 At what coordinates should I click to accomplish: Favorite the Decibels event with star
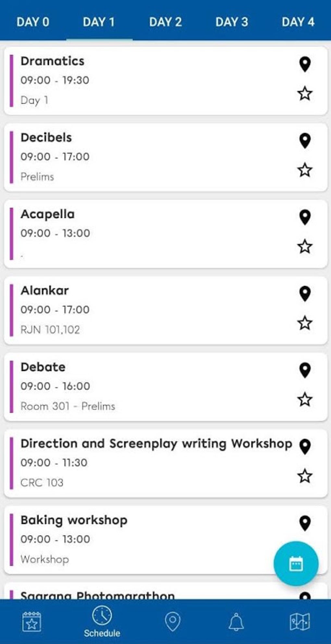(x=305, y=170)
